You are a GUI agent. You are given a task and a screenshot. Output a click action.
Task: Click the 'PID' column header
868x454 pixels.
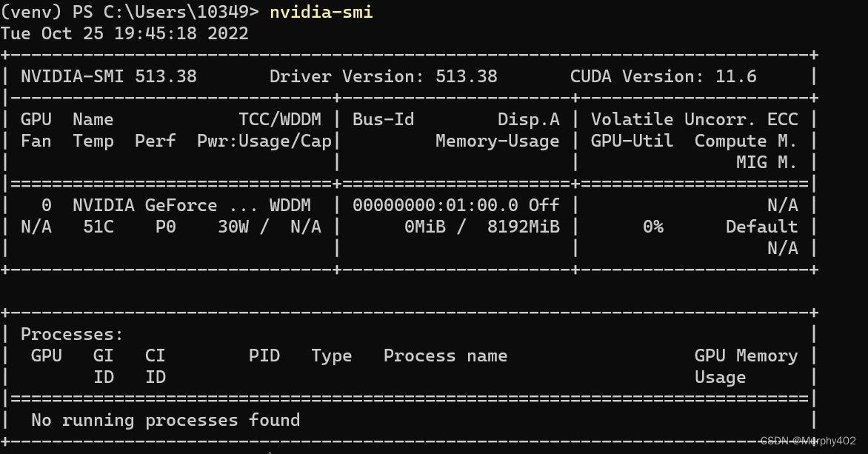(x=264, y=356)
